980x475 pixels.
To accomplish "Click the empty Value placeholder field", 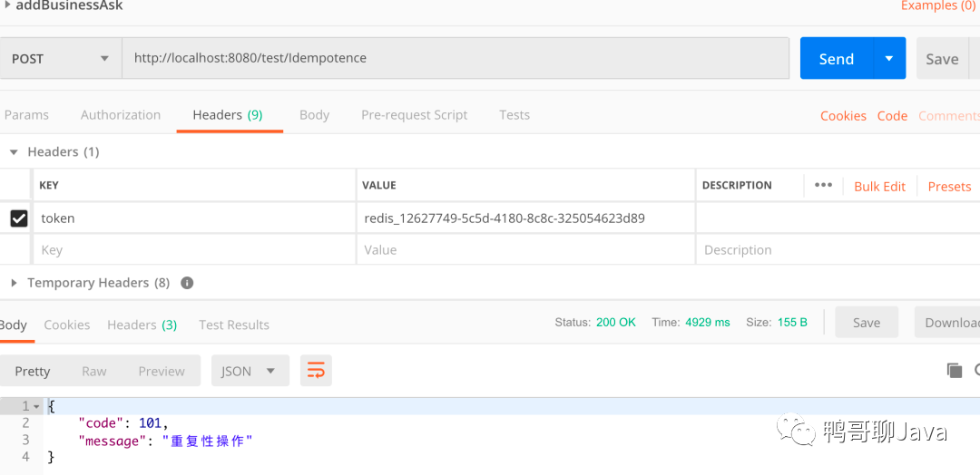I will point(526,249).
